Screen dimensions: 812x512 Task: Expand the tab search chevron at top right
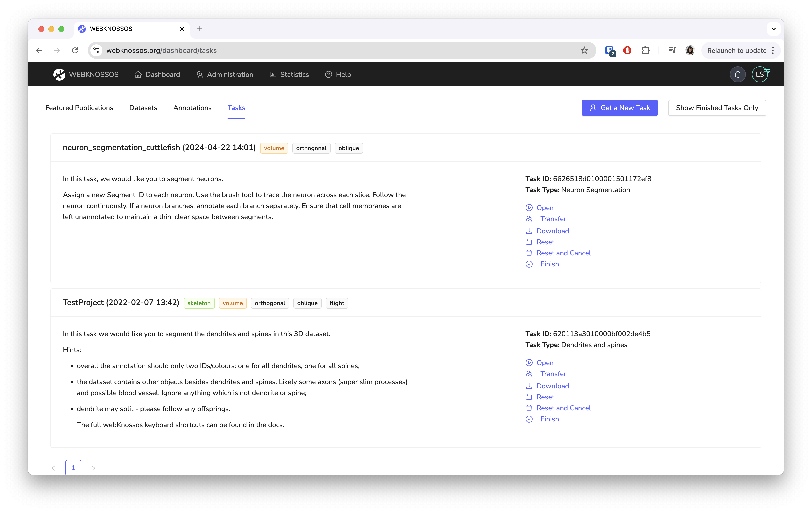click(x=774, y=29)
